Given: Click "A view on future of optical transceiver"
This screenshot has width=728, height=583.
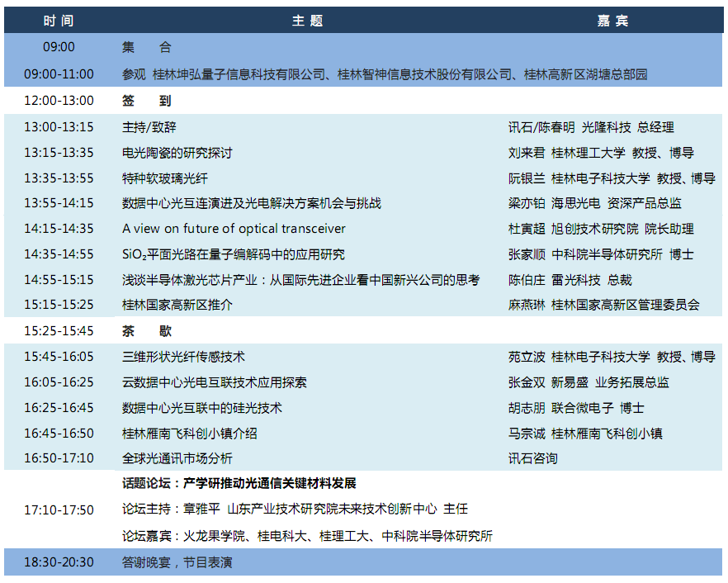Looking at the screenshot, I should pyautogui.click(x=234, y=229).
